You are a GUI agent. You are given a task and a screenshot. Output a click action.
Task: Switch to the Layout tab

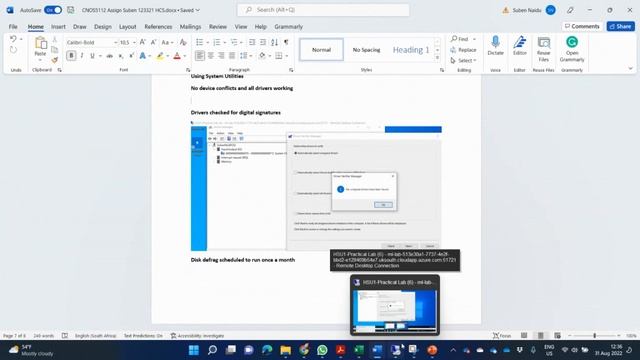(127, 27)
